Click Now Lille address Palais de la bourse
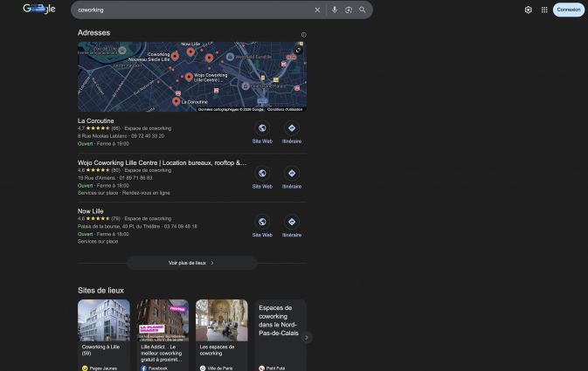The image size is (588, 371). [x=119, y=226]
